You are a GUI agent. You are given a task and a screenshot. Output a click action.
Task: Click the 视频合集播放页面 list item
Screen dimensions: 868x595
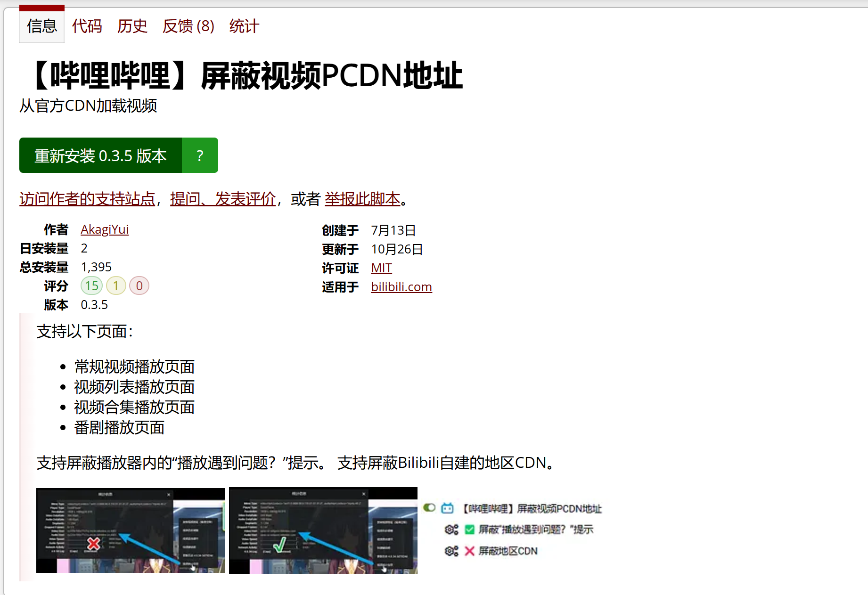click(134, 407)
